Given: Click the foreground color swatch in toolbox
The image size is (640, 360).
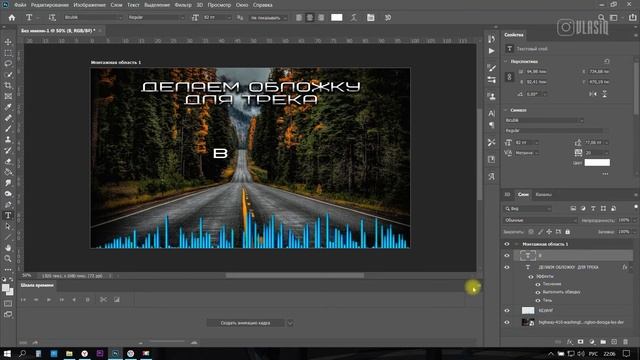Looking at the screenshot, I should pyautogui.click(x=6, y=288).
